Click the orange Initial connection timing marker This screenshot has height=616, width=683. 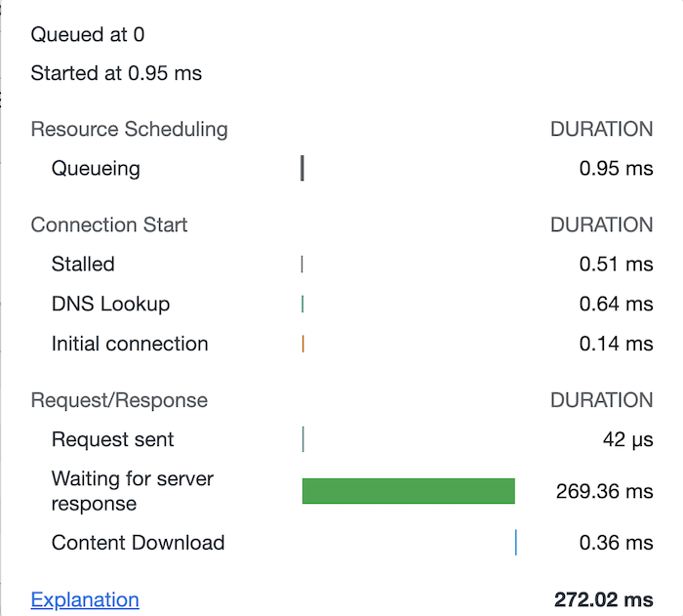[x=302, y=344]
